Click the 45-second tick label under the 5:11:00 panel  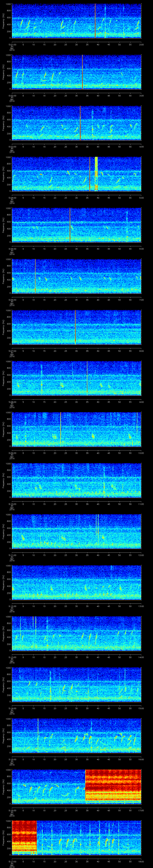pos(109,555)
